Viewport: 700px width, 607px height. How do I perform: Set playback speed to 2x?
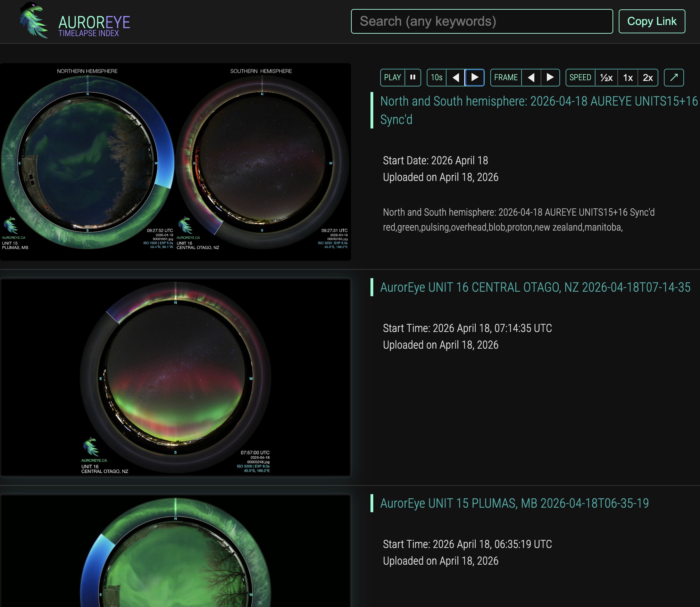point(648,77)
